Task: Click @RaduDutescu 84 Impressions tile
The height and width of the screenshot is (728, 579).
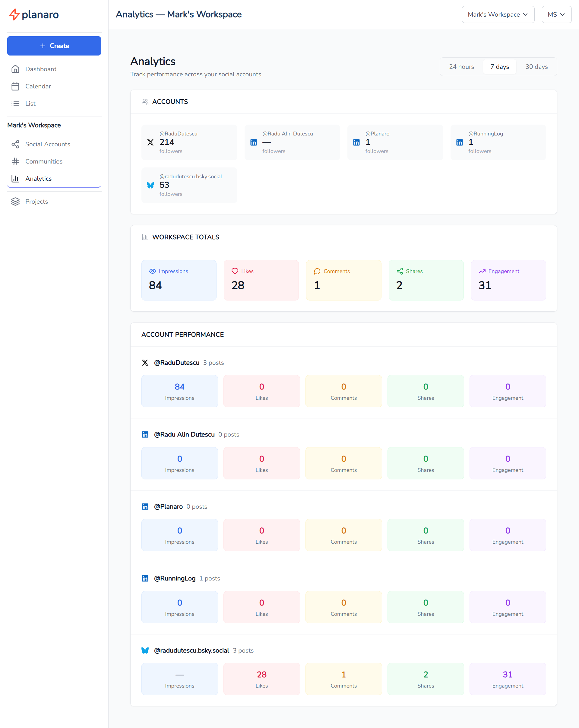Action: 179,391
